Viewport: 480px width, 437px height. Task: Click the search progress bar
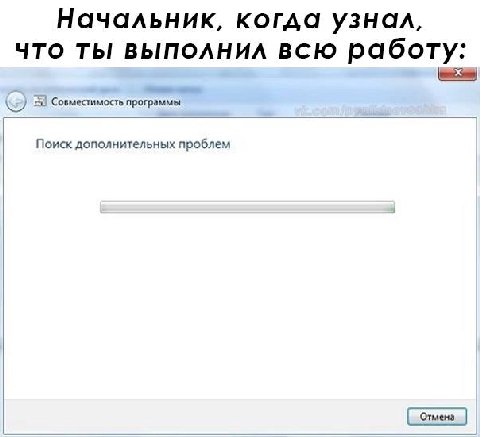[x=247, y=207]
